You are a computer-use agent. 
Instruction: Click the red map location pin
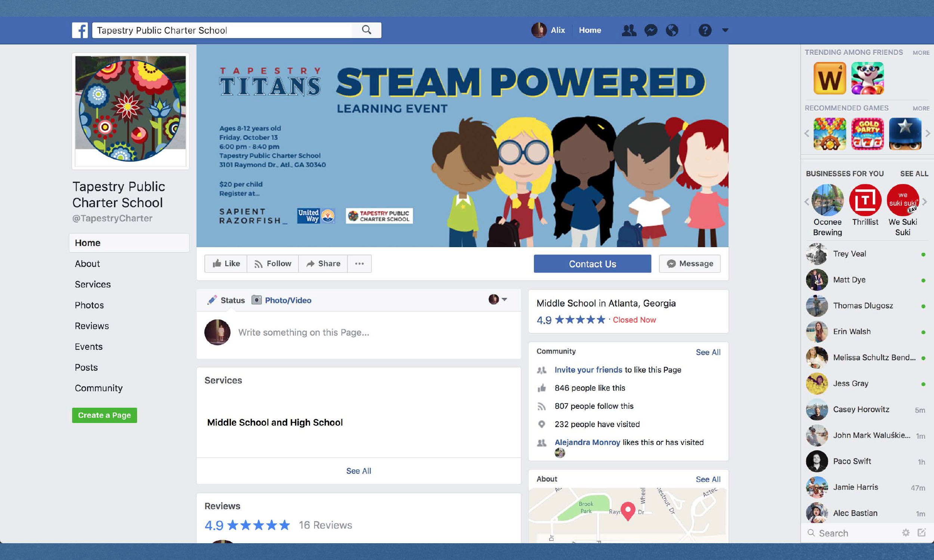[628, 511]
